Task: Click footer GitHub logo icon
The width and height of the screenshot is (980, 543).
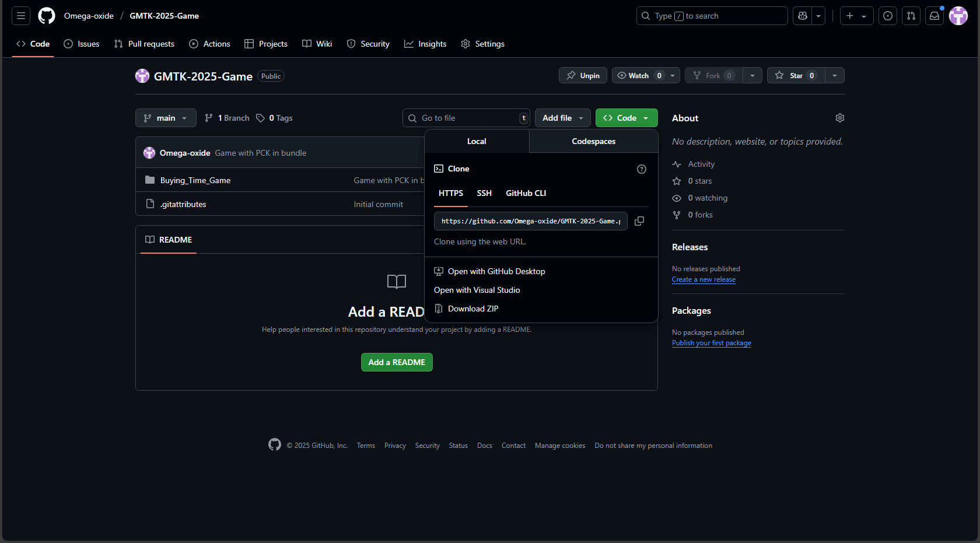Action: tap(275, 444)
